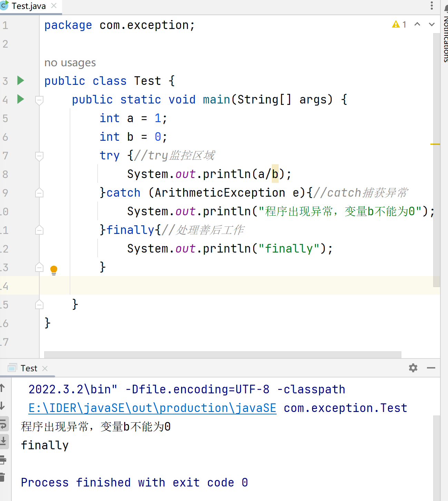Click the class name "Test" in the declaration
Image resolution: width=448 pixels, height=501 pixels.
click(148, 81)
